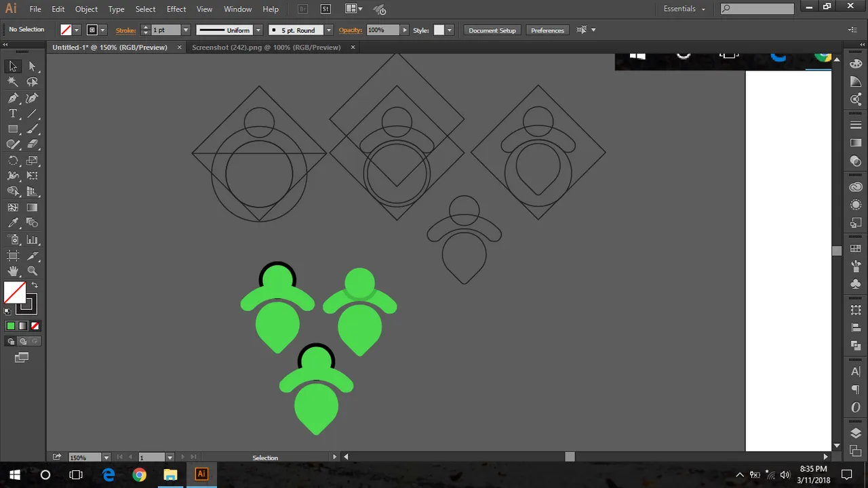The image size is (868, 488).
Task: Open the Window menu
Action: tap(237, 9)
